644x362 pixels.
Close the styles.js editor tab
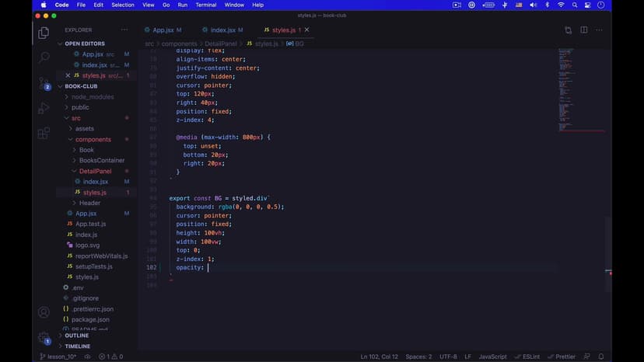click(306, 30)
